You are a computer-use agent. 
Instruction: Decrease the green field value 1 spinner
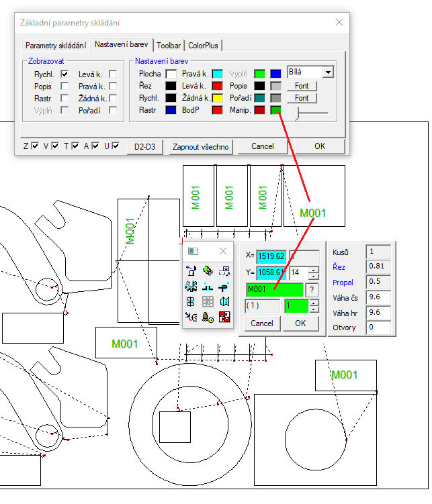[x=314, y=309]
